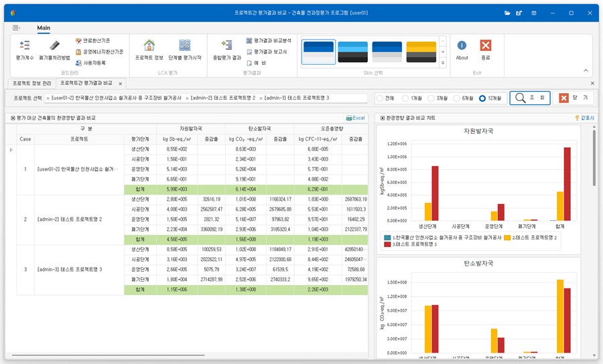Open the About info icon
603x364 pixels.
coord(462,50)
